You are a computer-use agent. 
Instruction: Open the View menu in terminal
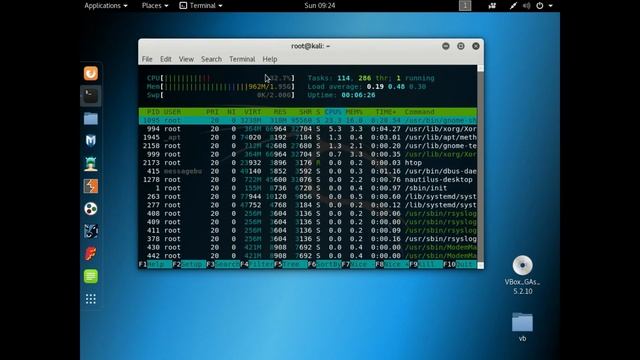[186, 59]
